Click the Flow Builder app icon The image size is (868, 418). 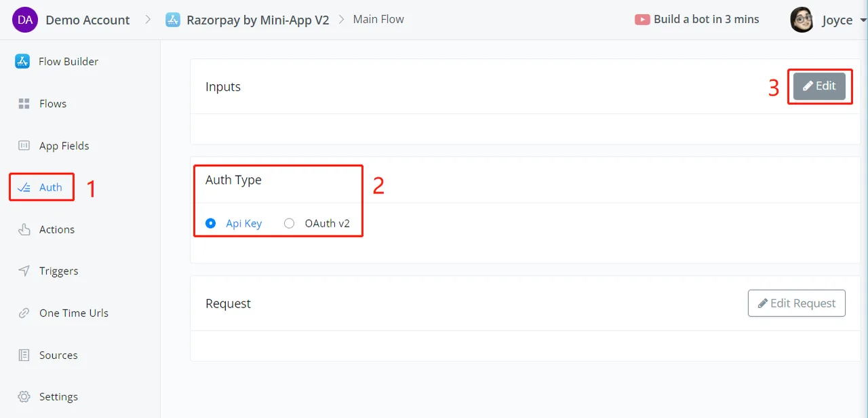(22, 62)
